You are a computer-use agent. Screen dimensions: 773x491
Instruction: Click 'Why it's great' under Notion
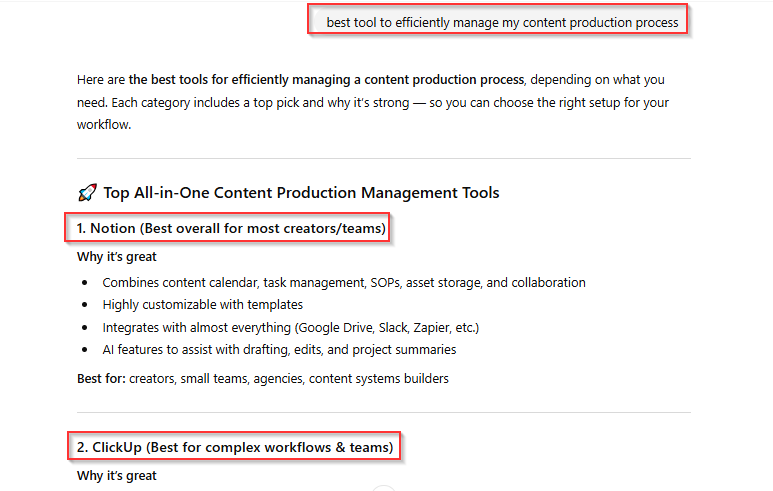pos(117,257)
